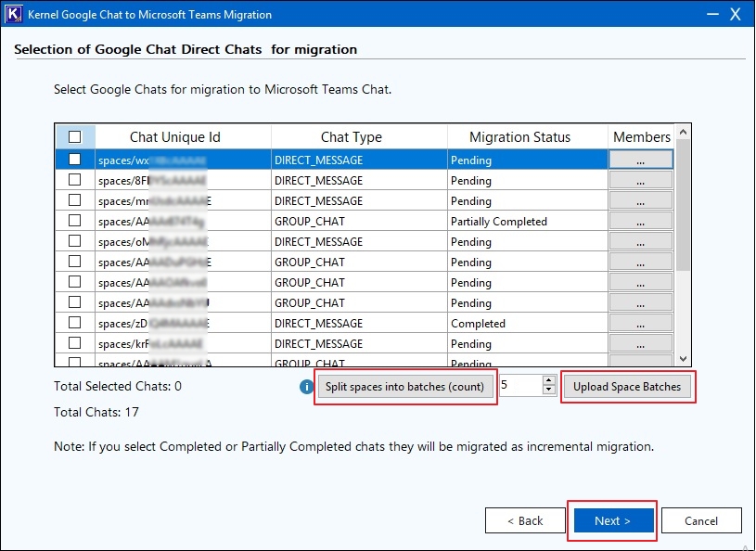Check the box for spaces/8F row

pyautogui.click(x=75, y=180)
